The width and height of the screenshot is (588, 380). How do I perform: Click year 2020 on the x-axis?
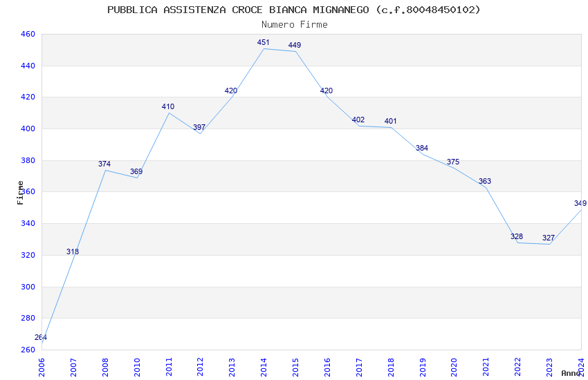(454, 368)
